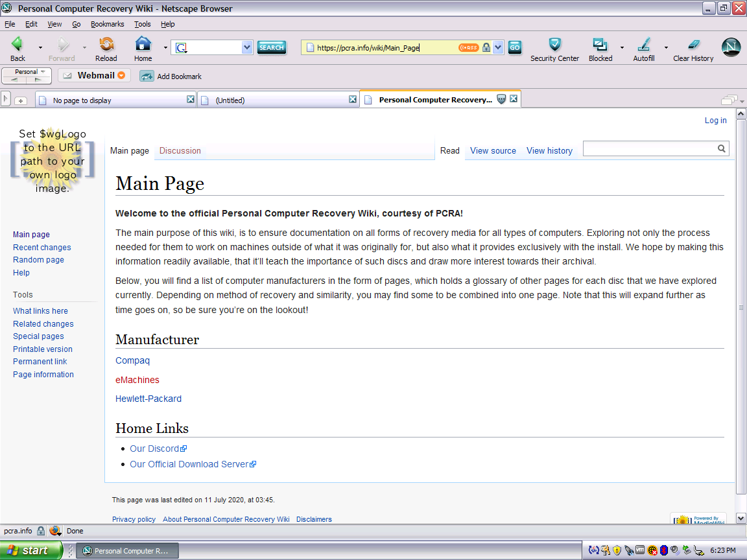The image size is (747, 560).
Task: Click the Firefox rendering engine icon in status bar
Action: tap(55, 530)
